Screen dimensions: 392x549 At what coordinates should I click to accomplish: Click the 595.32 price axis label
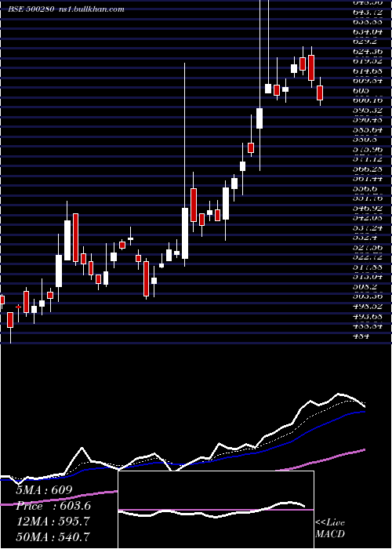coord(366,111)
